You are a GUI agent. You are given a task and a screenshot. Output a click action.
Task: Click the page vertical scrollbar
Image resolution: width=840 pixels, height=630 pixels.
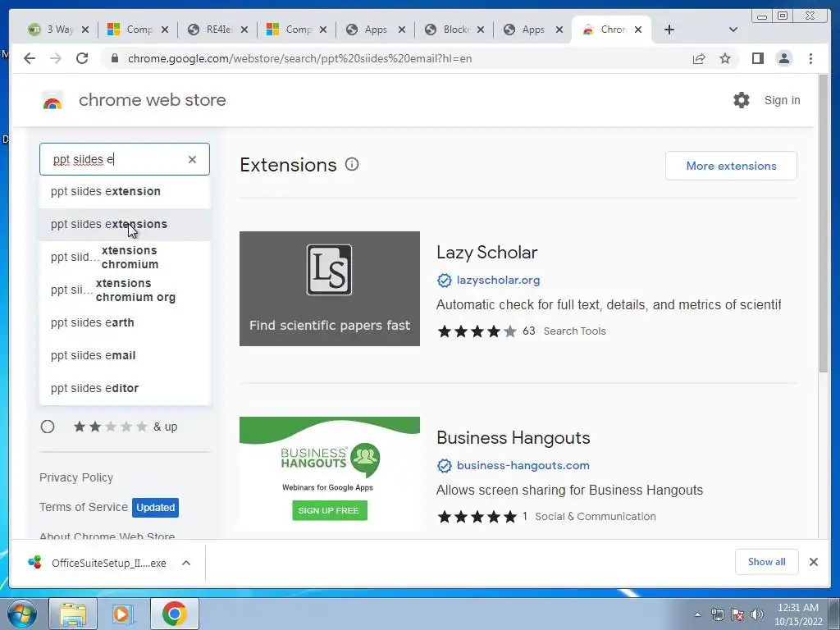pos(824,224)
